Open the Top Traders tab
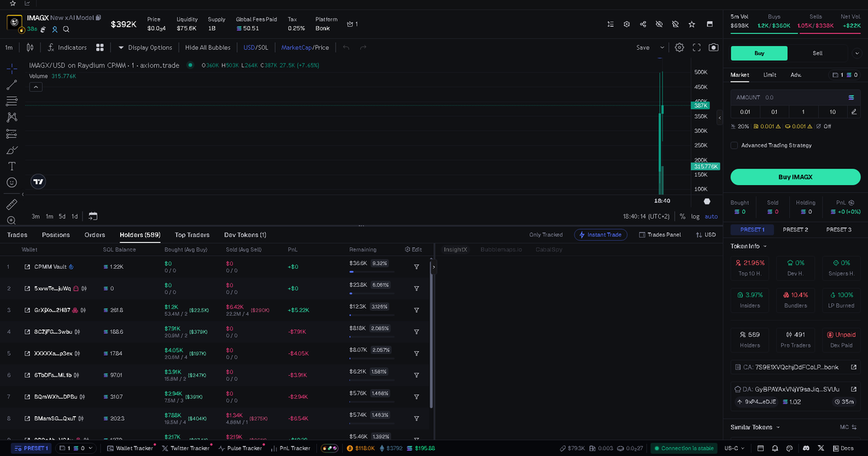The image size is (868, 456). click(192, 235)
